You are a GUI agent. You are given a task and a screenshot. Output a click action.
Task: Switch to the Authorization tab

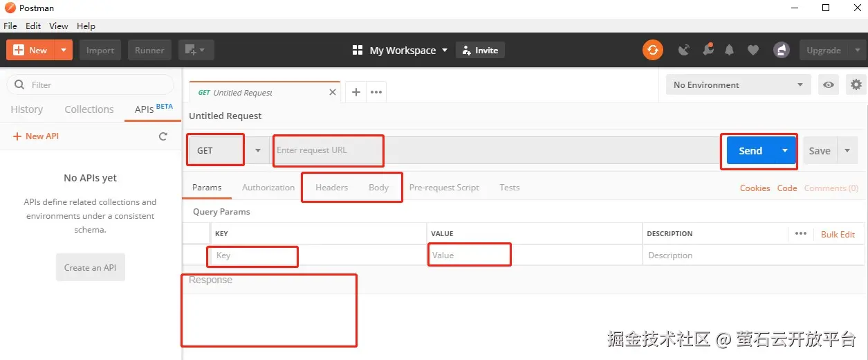(x=268, y=188)
